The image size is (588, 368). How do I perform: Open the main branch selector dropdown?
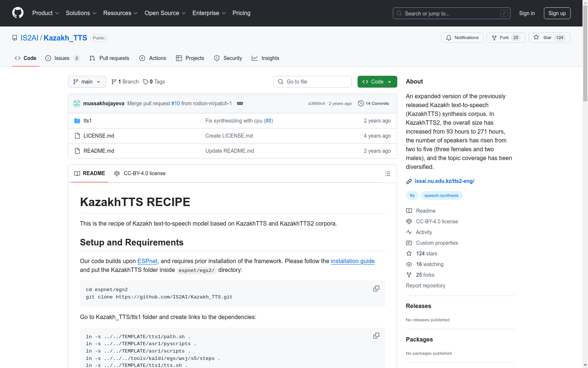[87, 82]
